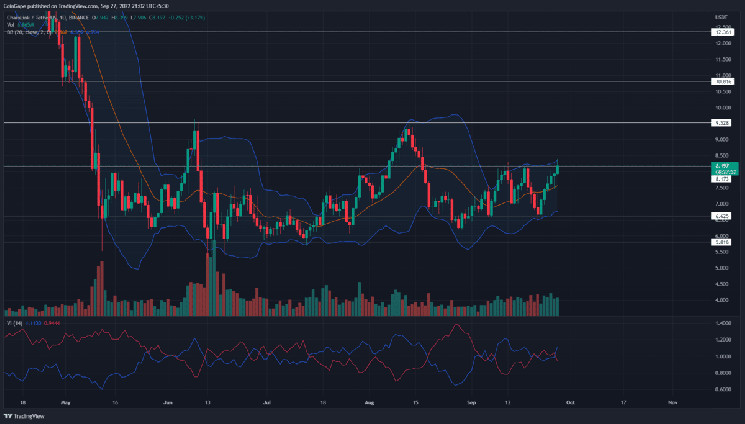This screenshot has height=424, width=745.
Task: Click the 4.500 price axis tick
Action: (x=723, y=284)
